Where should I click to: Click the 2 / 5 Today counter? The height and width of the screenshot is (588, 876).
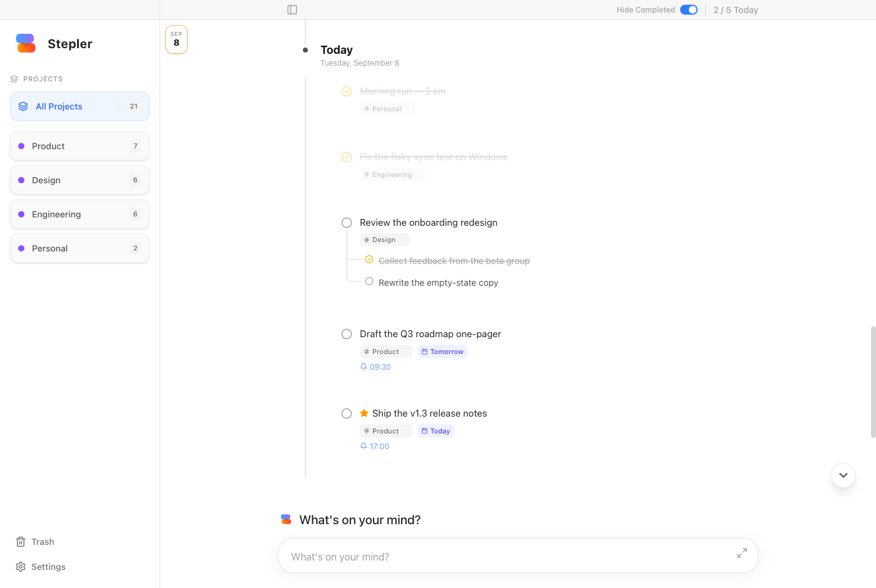tap(736, 10)
